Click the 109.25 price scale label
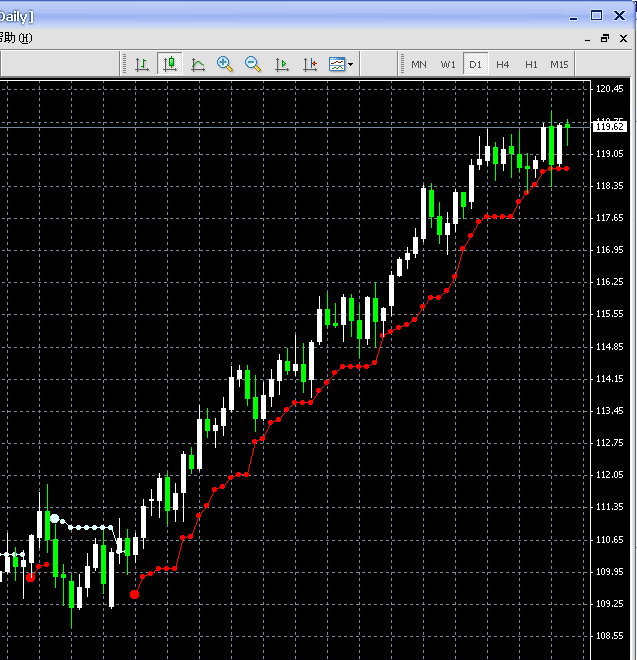 coord(609,604)
